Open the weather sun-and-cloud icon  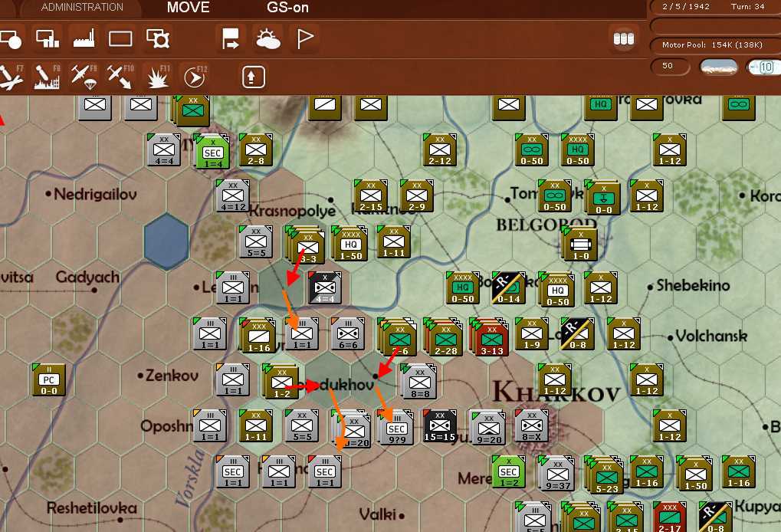[268, 38]
